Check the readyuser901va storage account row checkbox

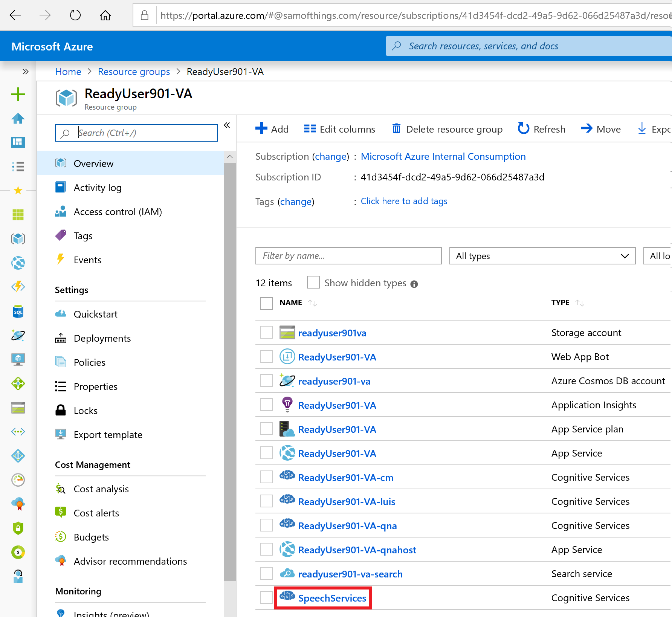[x=266, y=332]
